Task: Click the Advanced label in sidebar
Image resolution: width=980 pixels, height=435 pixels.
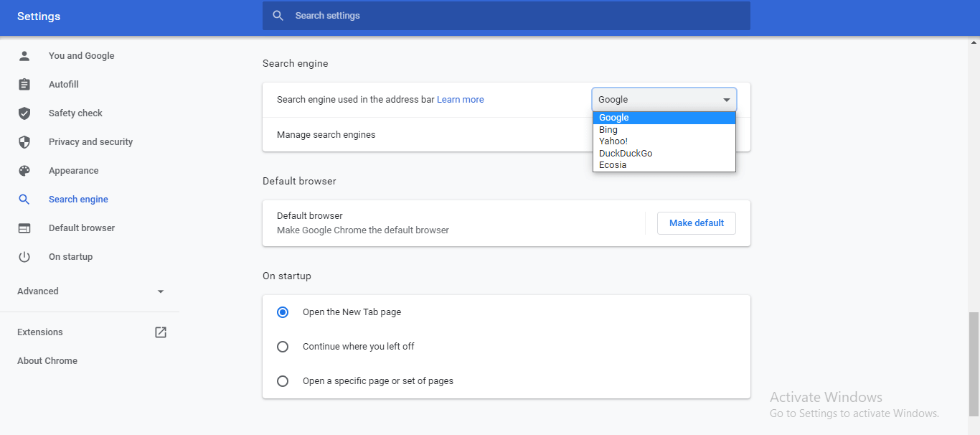Action: [38, 291]
